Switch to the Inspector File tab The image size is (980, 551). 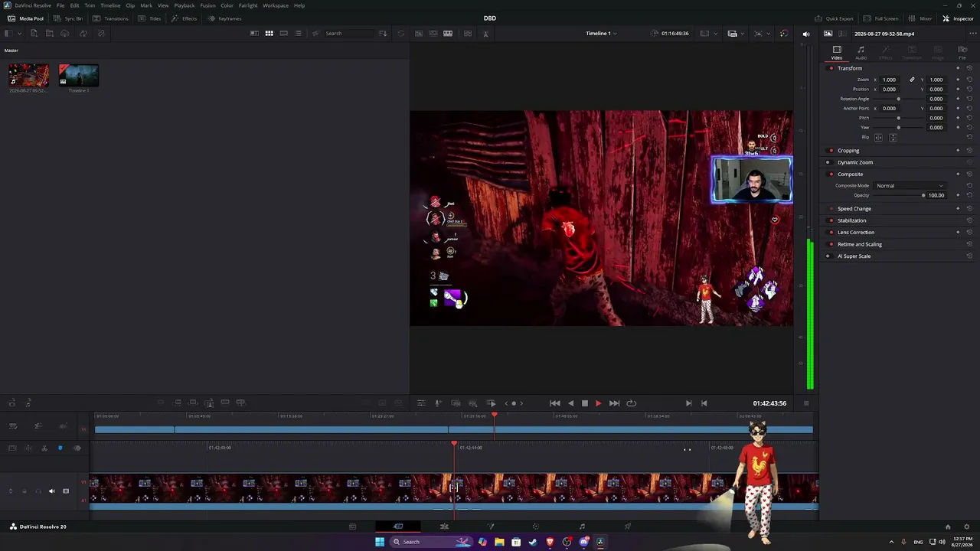tap(962, 53)
